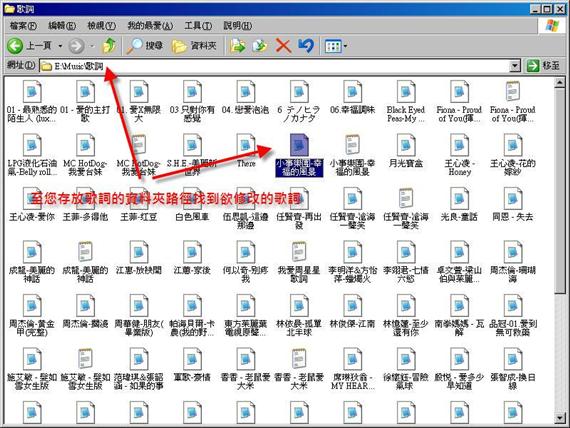Toggle the 資料夾 folders pane

(194, 46)
